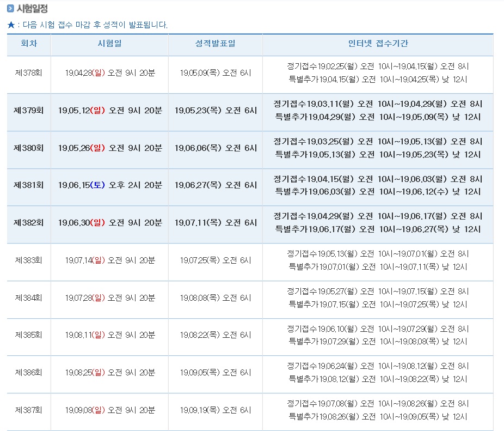Click exam date 19.08.11(일) 오전 9시 20분

(x=110, y=335)
